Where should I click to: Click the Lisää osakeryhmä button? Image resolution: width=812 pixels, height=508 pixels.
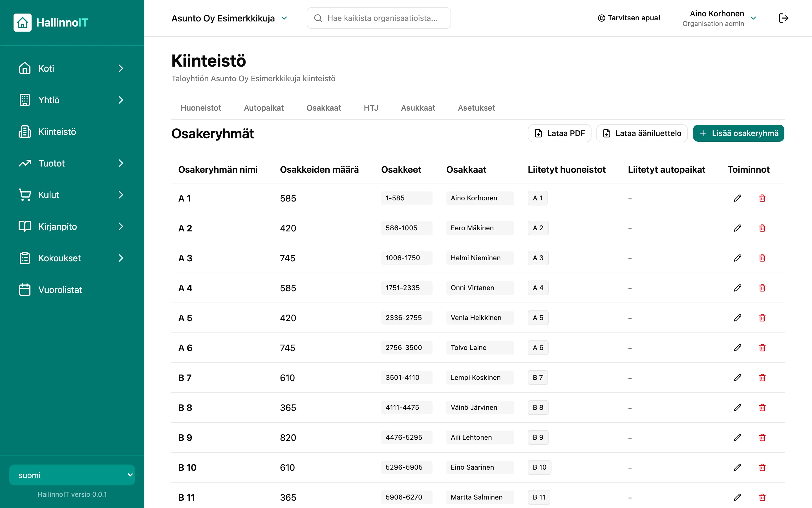point(738,133)
